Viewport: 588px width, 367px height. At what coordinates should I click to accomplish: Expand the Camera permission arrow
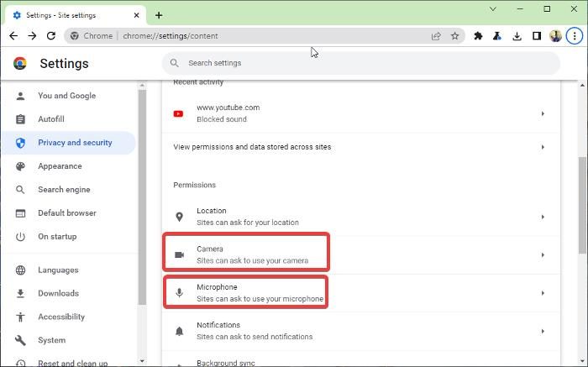pyautogui.click(x=543, y=255)
